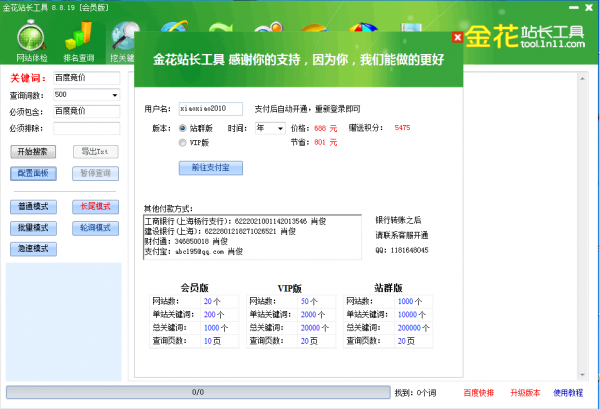
Task: Open the 升级版本 upgrade link
Action: pos(525,393)
